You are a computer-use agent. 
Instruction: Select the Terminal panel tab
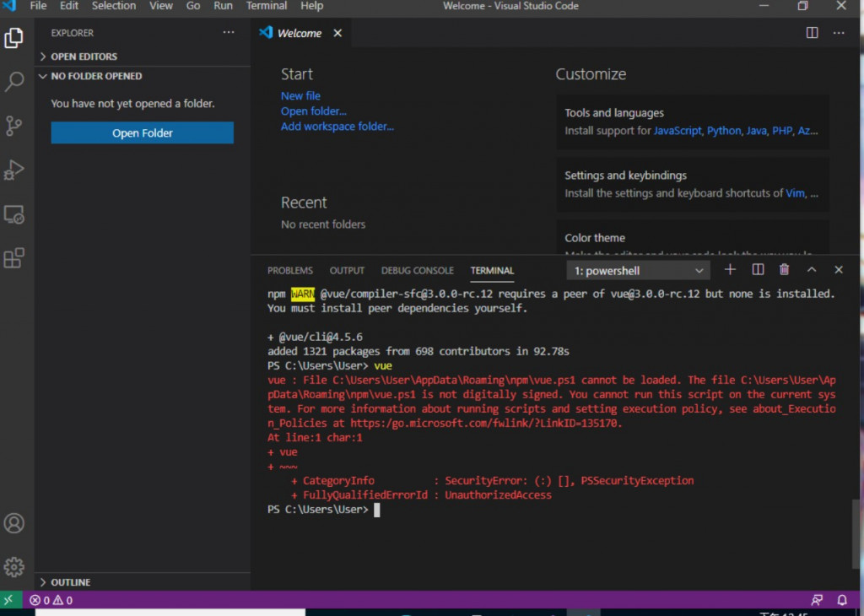tap(492, 271)
